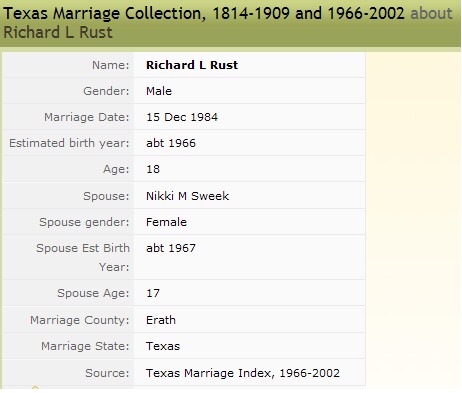
Task: Click the 'Marriage County:' field label
Action: pos(80,320)
